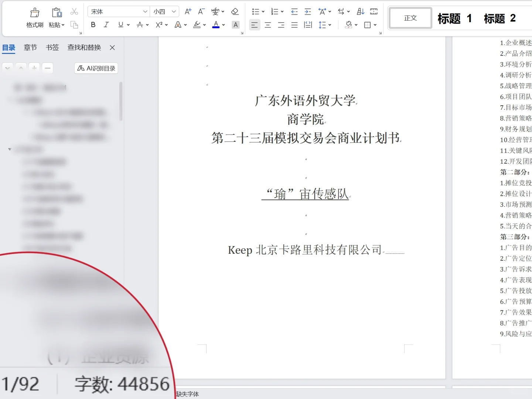Open underline style dropdown arrow
Image resolution: width=532 pixels, height=399 pixels.
pos(128,25)
